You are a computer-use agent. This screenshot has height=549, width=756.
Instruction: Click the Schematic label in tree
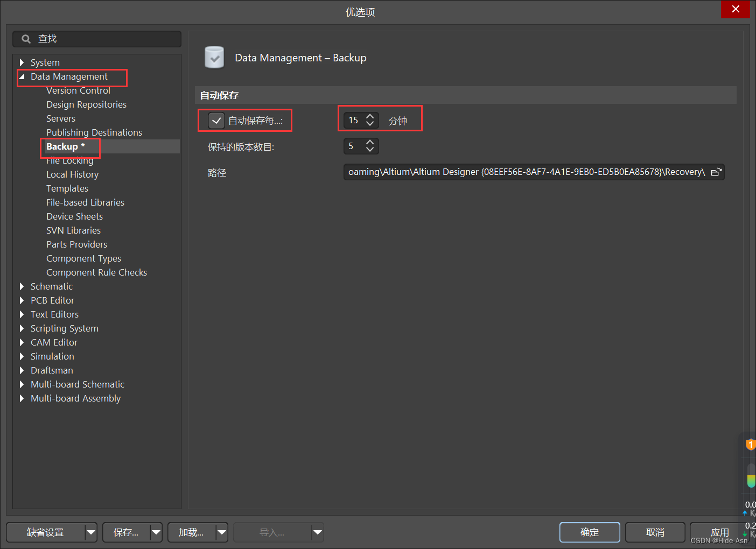pos(51,286)
